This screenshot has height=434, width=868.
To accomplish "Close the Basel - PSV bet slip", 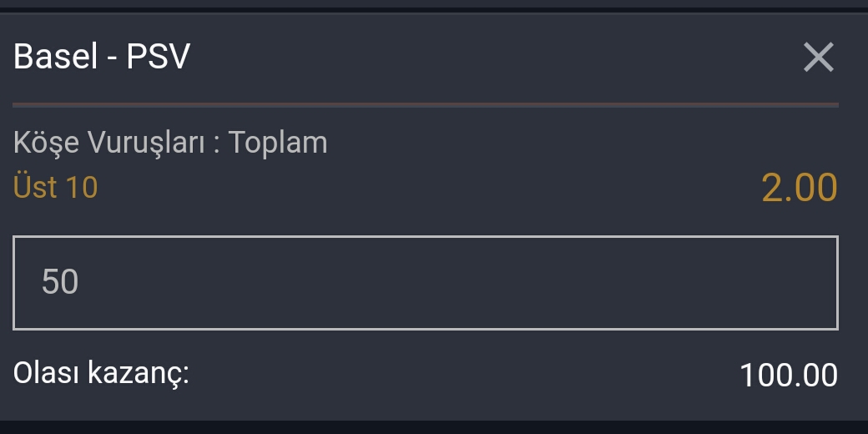I will [818, 58].
